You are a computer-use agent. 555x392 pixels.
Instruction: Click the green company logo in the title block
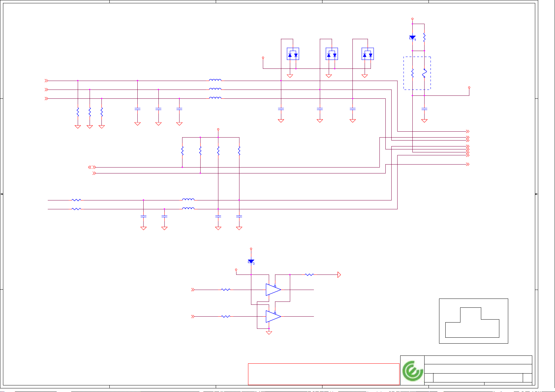[x=412, y=371]
